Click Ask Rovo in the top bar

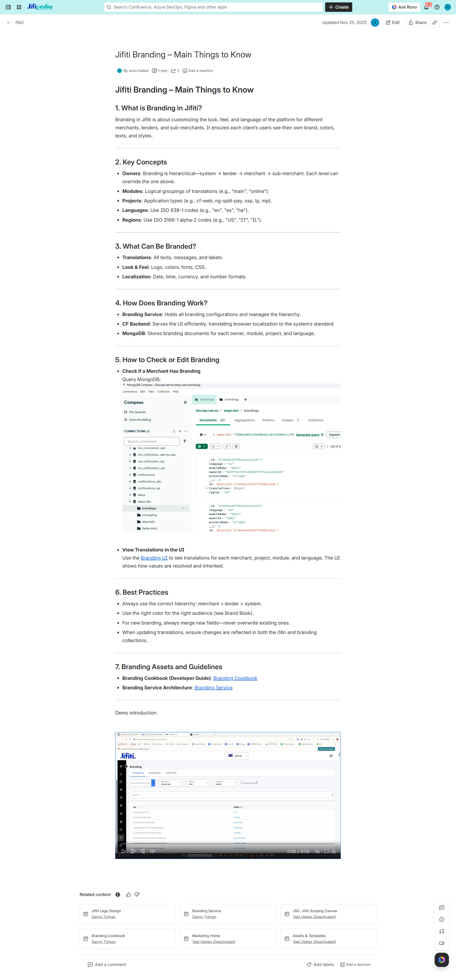tap(404, 7)
